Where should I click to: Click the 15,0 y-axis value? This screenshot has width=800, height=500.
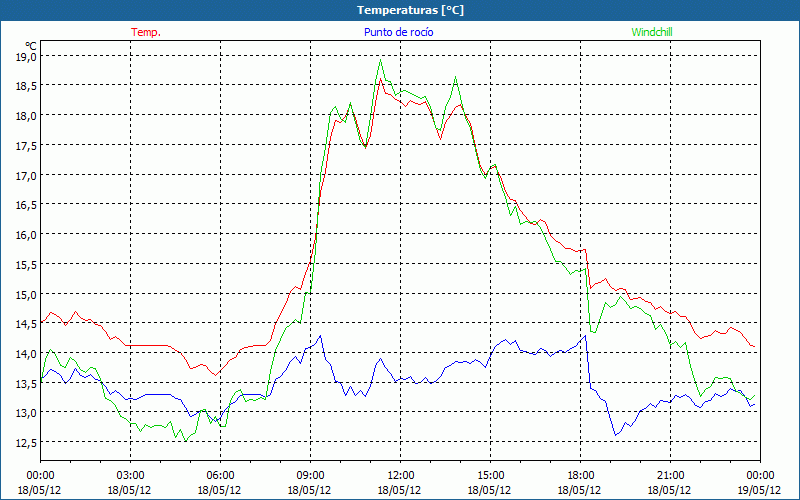point(27,295)
